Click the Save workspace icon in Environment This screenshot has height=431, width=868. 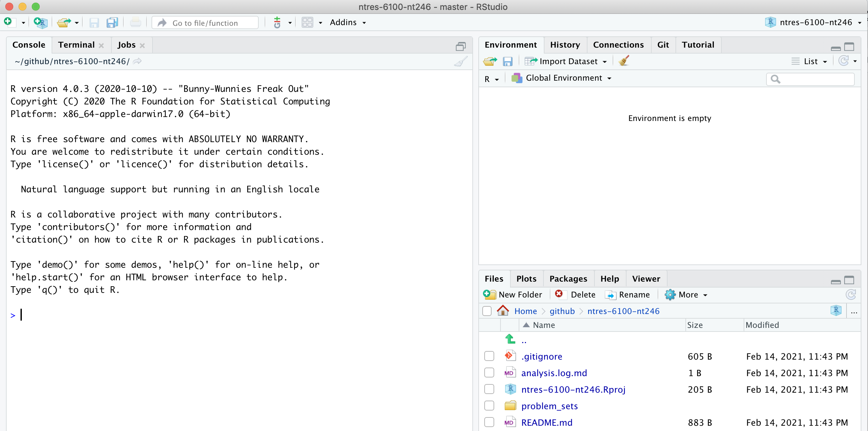pos(507,61)
